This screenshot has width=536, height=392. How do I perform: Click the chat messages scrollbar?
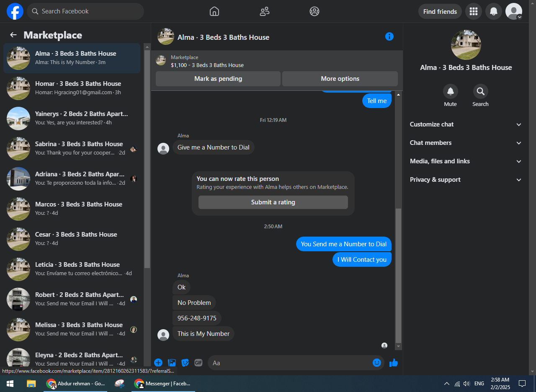[x=399, y=276]
